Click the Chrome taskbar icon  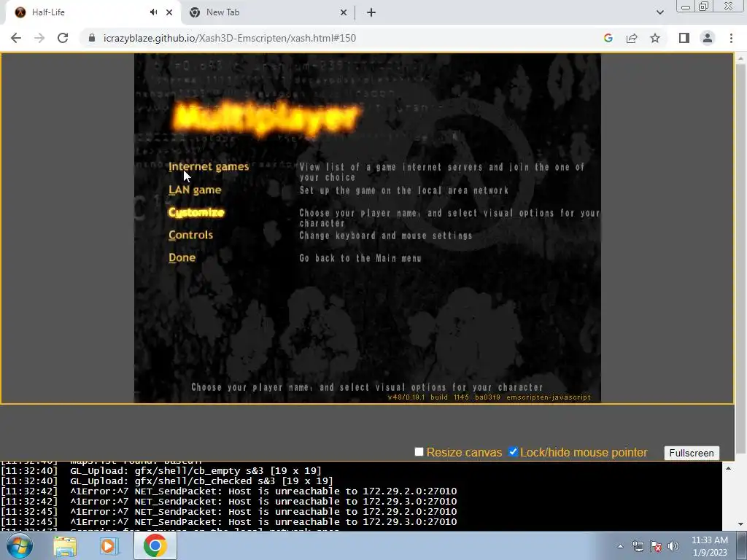click(x=155, y=545)
